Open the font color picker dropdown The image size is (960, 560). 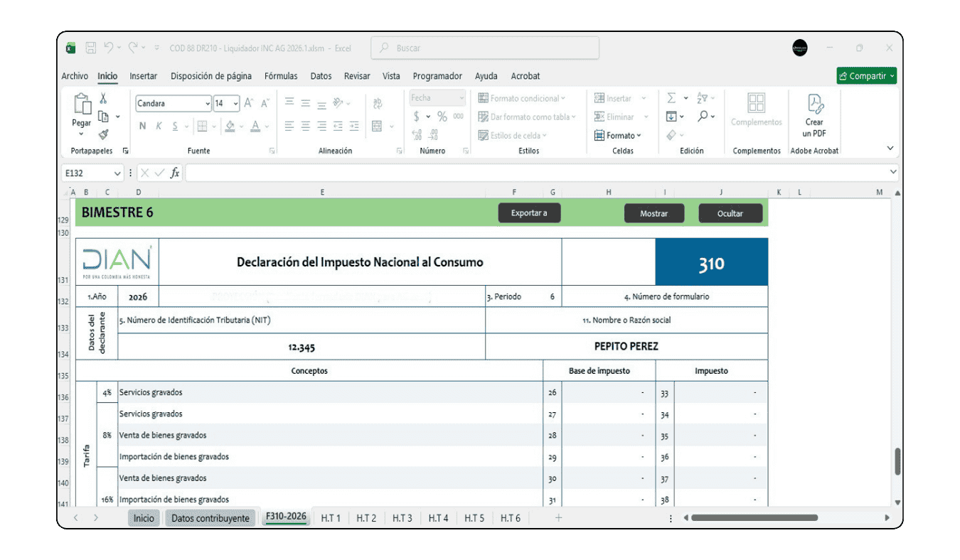click(265, 126)
